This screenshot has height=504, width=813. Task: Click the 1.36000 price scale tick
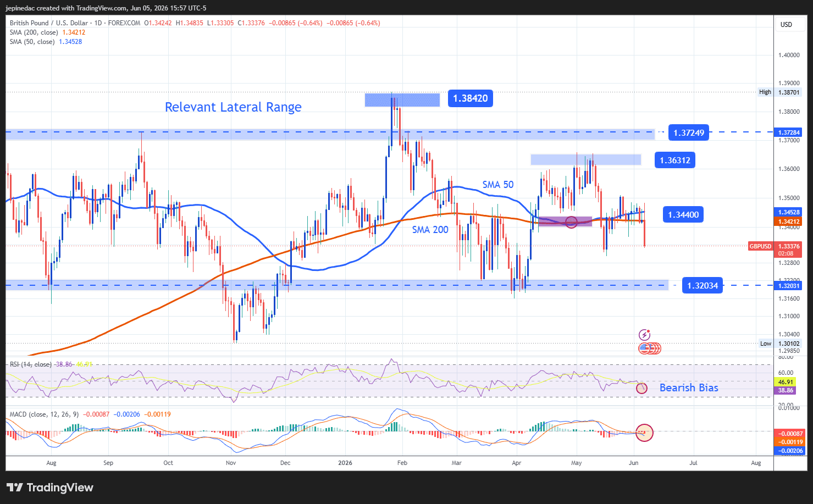point(789,169)
